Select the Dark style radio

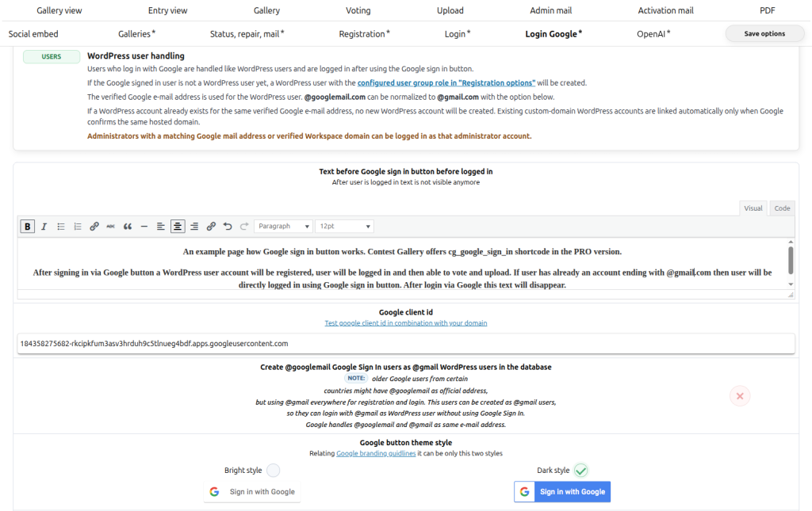coord(580,470)
